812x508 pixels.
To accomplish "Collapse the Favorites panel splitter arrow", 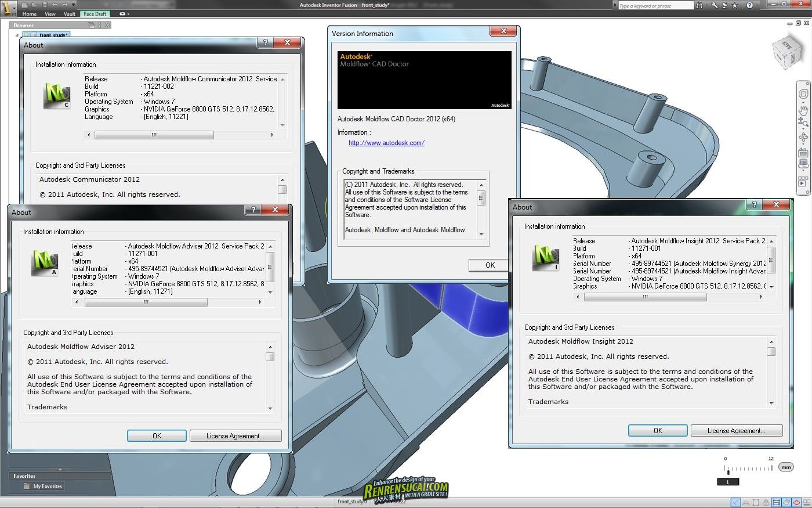I will coord(60,469).
